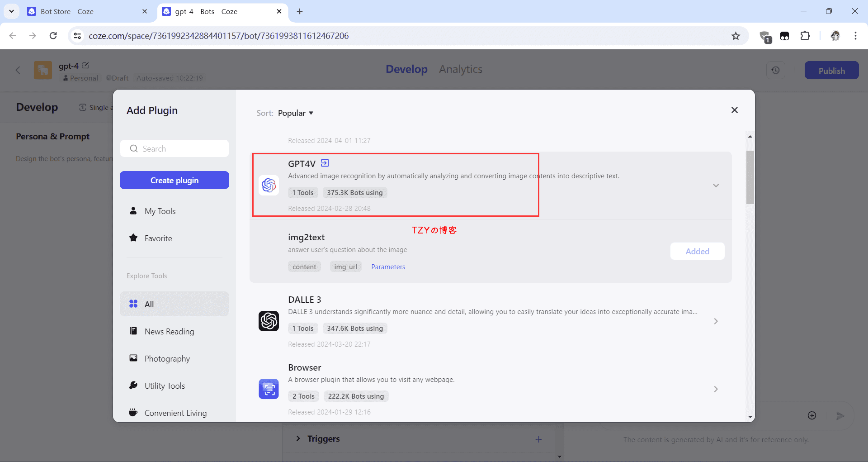Viewport: 868px width, 462px height.
Task: Open browser extensions puzzle icon
Action: (805, 36)
